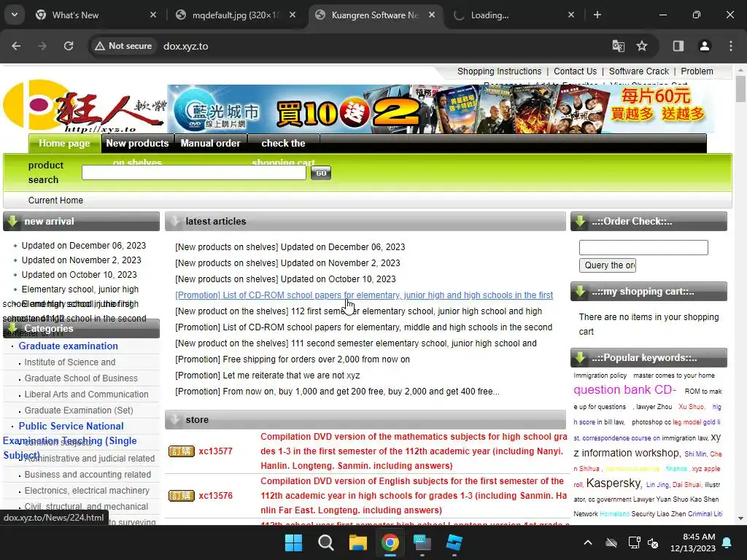Open Electronics, electrical machinery category

[x=87, y=491]
